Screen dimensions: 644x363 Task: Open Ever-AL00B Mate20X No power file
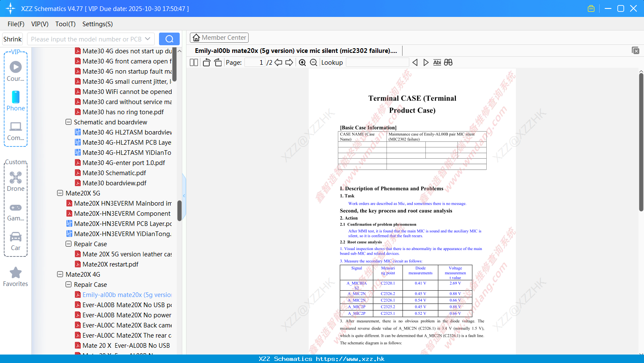point(123,315)
